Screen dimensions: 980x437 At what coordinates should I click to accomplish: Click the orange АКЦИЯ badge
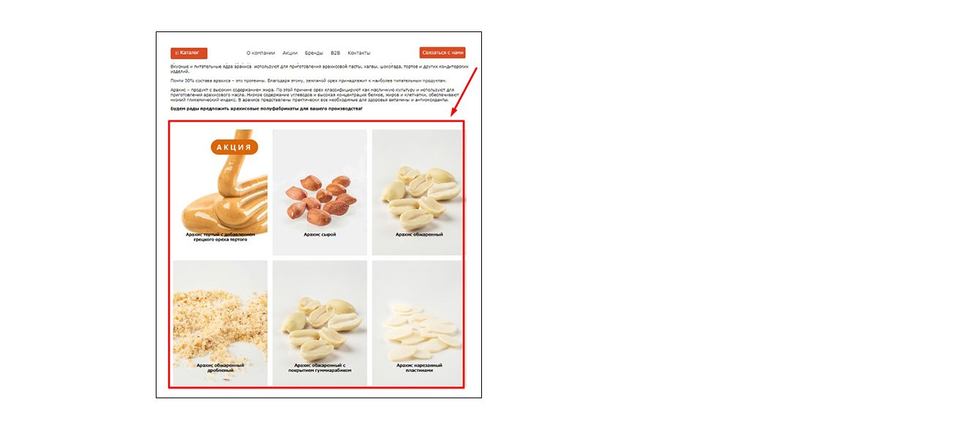[x=234, y=147]
